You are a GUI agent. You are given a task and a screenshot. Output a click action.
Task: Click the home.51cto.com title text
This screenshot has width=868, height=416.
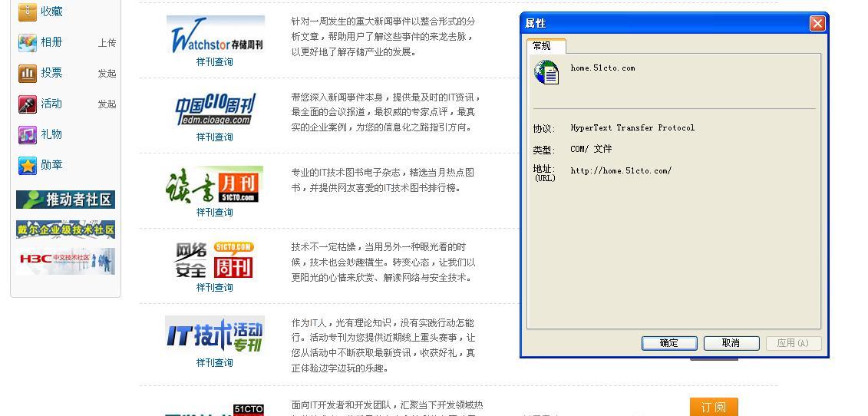click(x=602, y=68)
